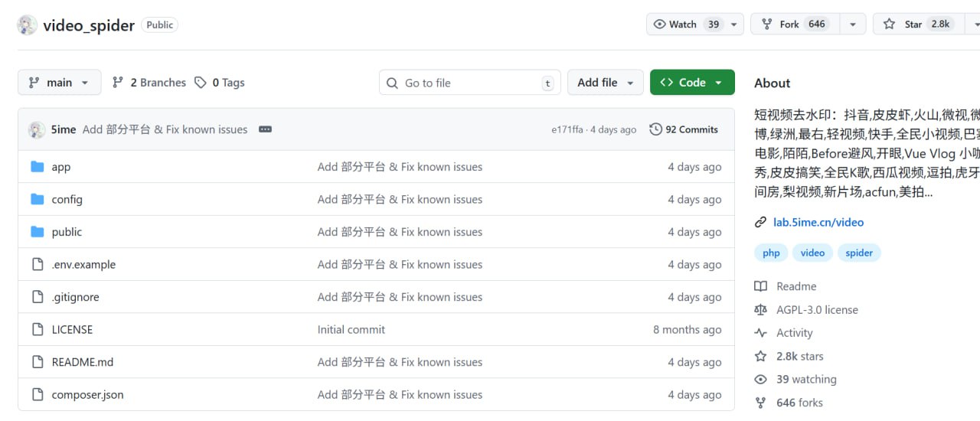This screenshot has width=980, height=421.
Task: Open the Readme sidebar link
Action: 796,286
